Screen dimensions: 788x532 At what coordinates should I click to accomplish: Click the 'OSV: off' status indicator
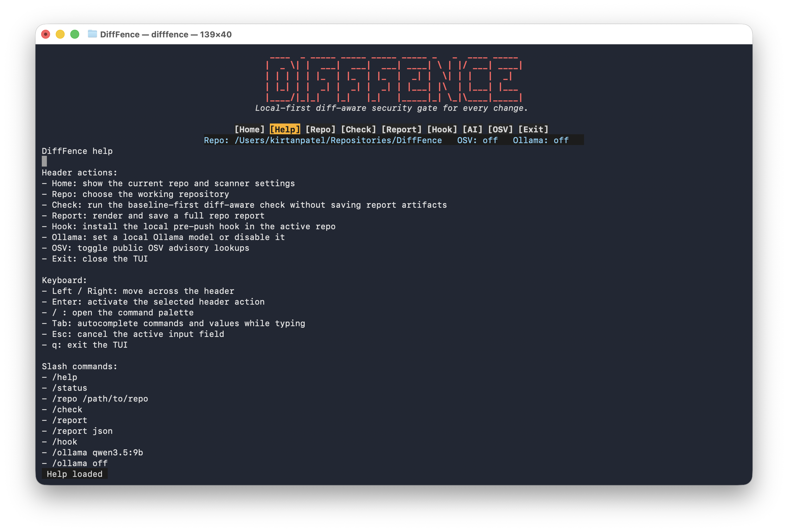[x=477, y=140]
